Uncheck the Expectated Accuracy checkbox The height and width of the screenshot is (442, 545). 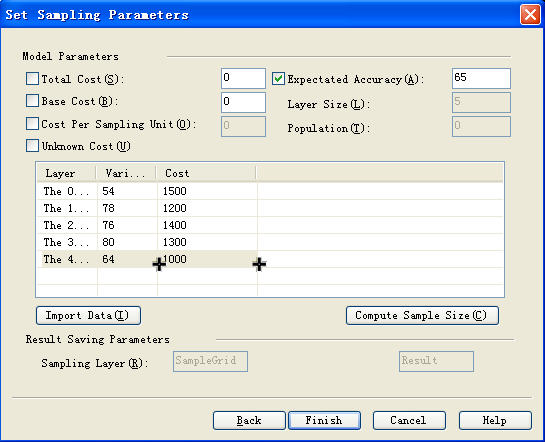(278, 79)
